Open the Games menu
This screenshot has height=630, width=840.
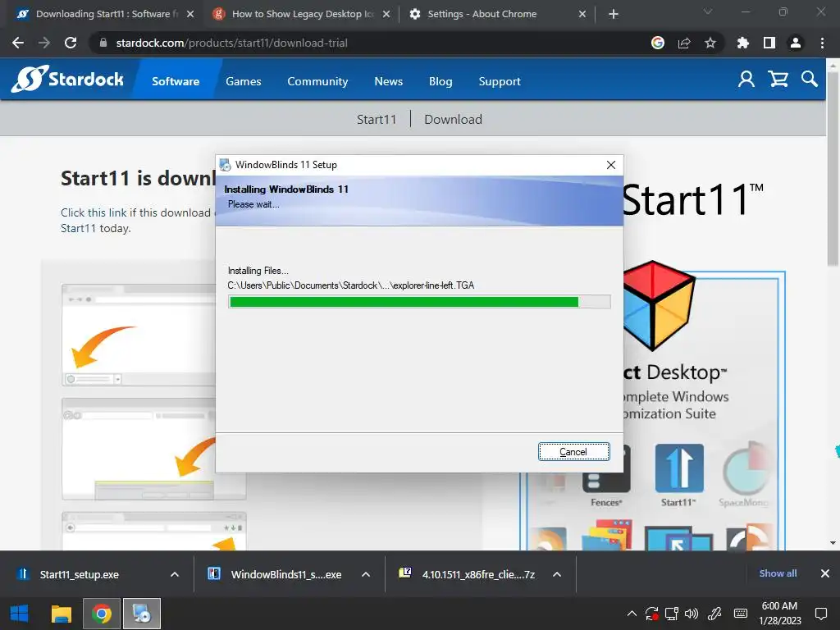[x=243, y=81]
